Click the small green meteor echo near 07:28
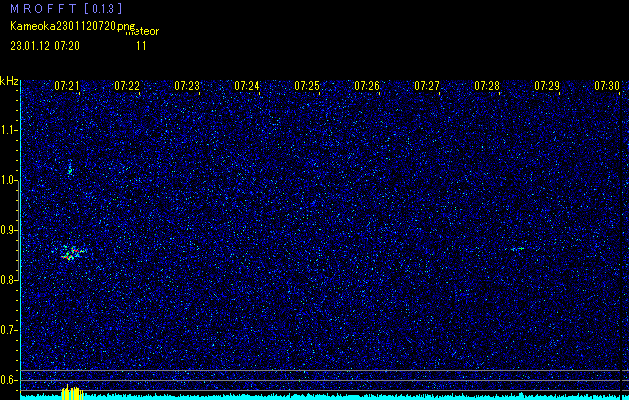The image size is (629, 400). click(518, 249)
